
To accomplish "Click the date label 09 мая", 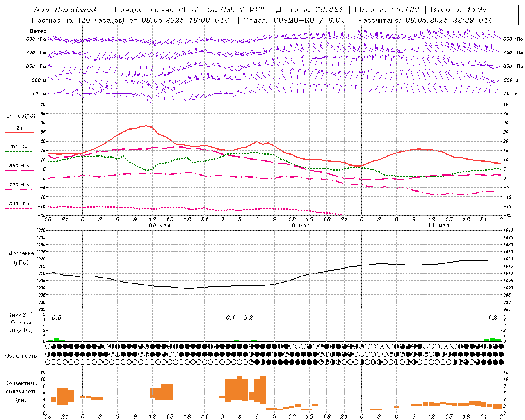I will pos(160,226).
